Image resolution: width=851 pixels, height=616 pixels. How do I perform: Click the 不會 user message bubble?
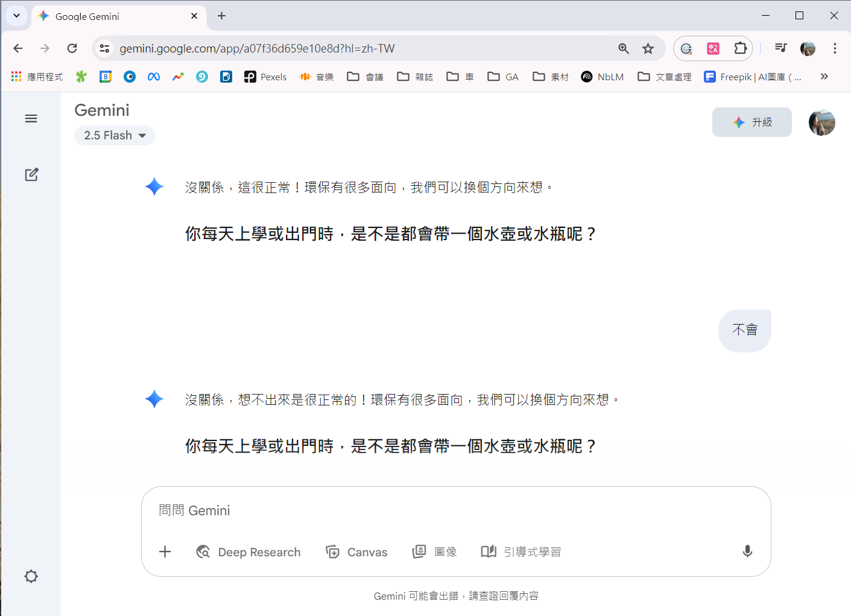745,330
